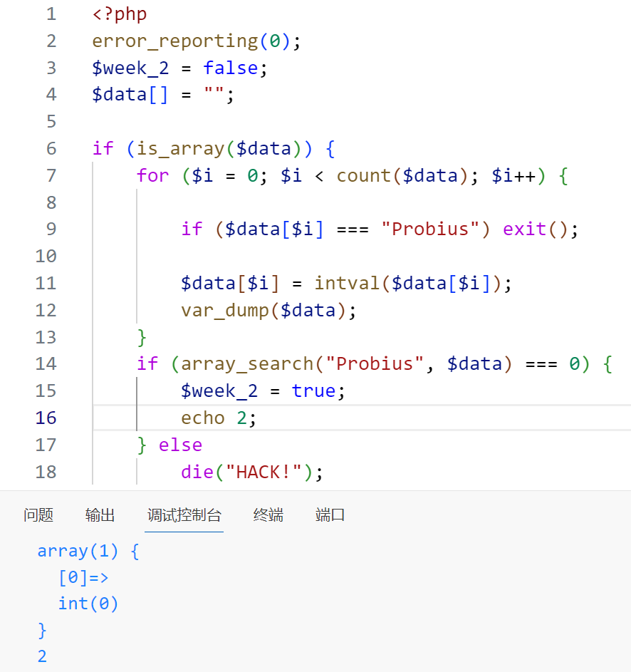Click the empty line 5 in the editor
The image size is (631, 672).
point(285,121)
